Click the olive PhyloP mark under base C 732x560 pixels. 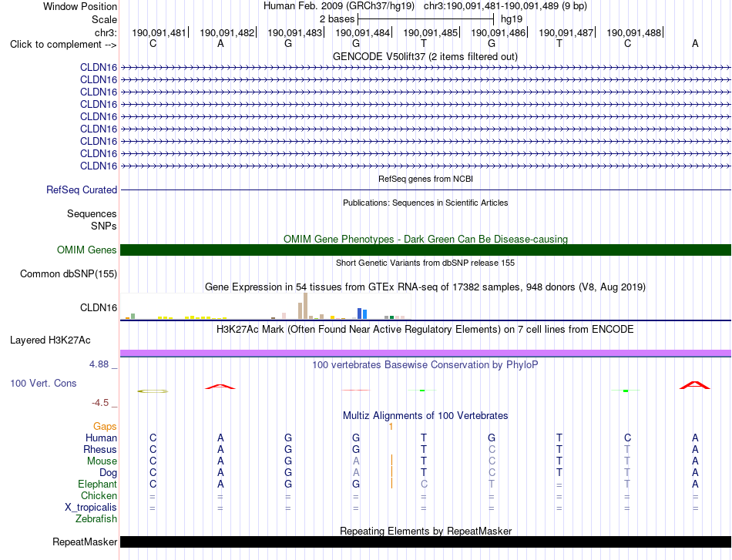(x=153, y=391)
